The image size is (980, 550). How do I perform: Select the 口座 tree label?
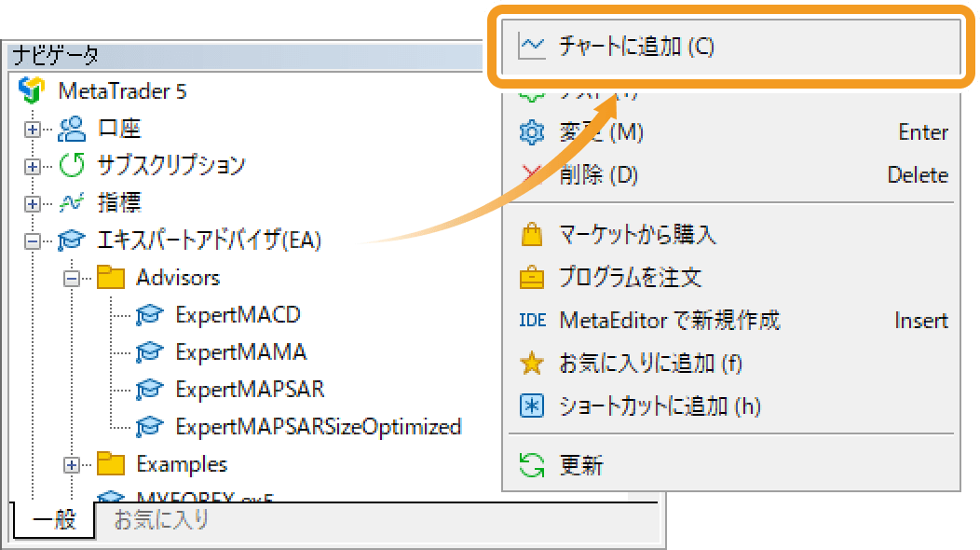[119, 129]
